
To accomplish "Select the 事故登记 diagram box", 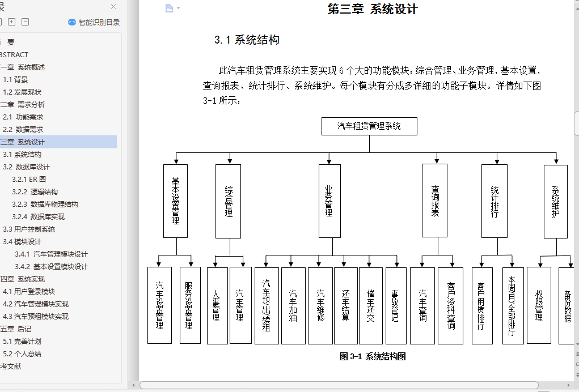I will tap(396, 306).
